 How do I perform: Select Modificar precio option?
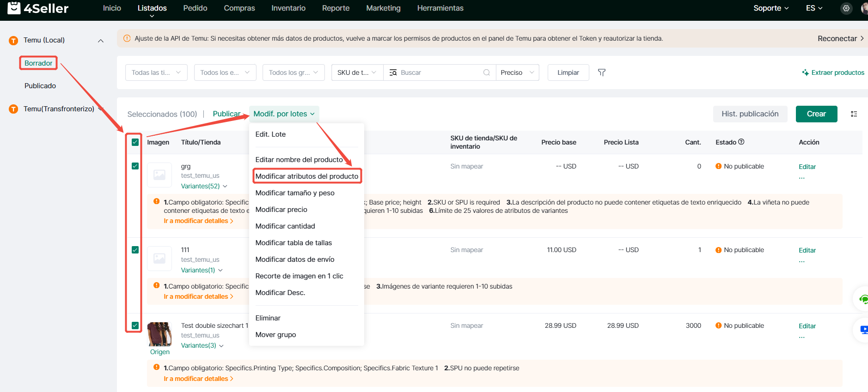(x=281, y=210)
